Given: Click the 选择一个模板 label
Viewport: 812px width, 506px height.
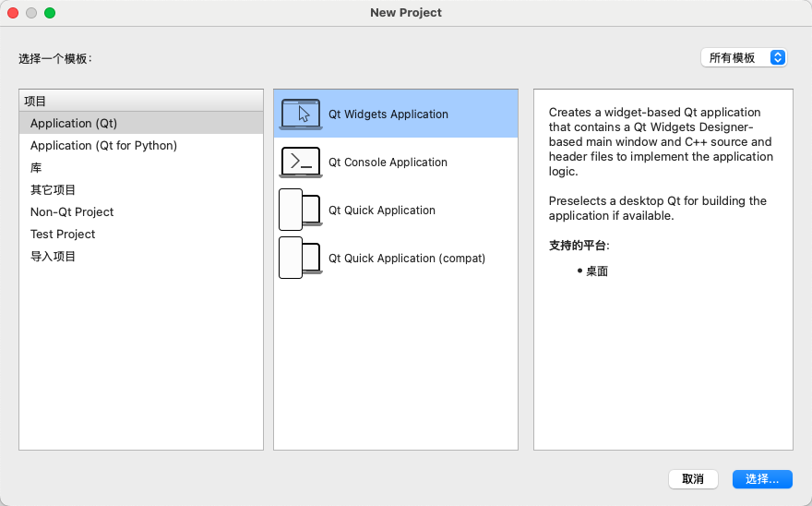Looking at the screenshot, I should coord(55,58).
